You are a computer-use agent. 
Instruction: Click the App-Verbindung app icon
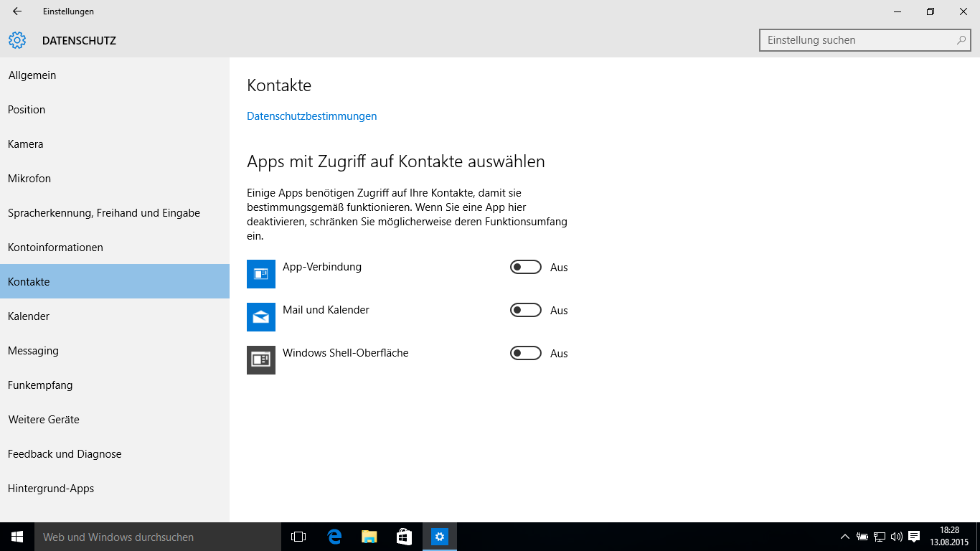pos(261,274)
